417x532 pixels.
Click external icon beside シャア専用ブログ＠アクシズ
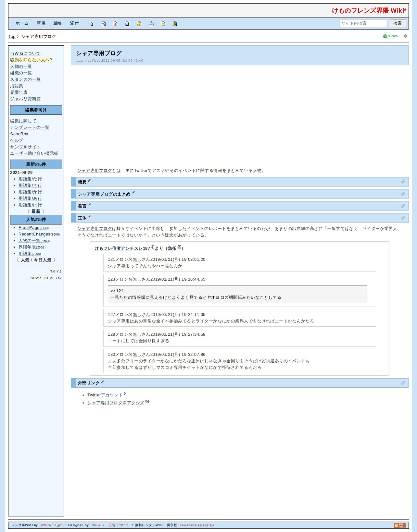147,402
